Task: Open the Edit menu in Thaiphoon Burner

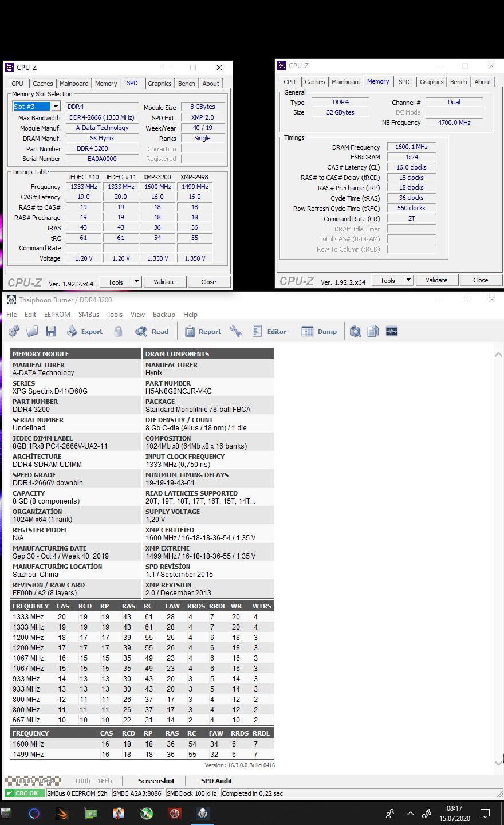Action: click(x=30, y=315)
